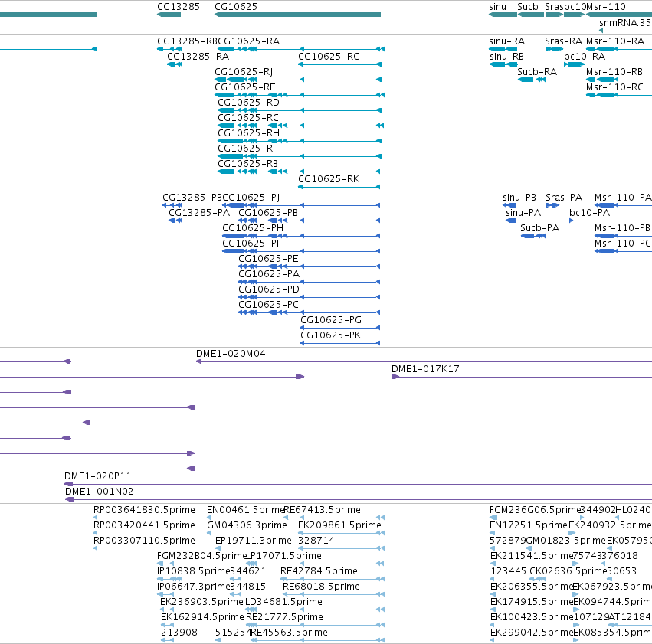Select transcript CG10625-RE
Image resolution: width=652 pixels, height=644 pixels.
(x=245, y=87)
